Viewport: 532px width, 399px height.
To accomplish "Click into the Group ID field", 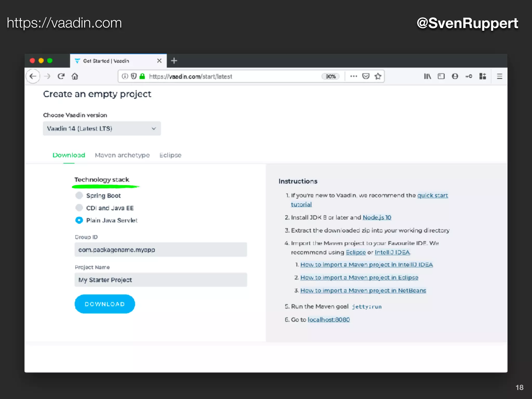I will [161, 250].
